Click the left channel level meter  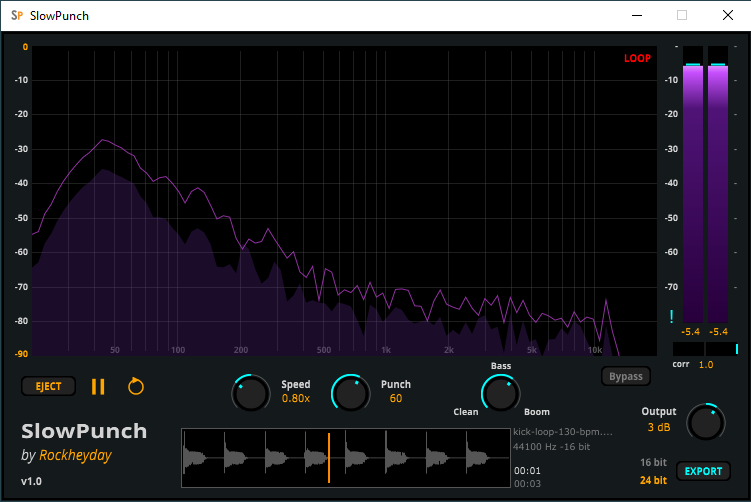click(x=693, y=190)
